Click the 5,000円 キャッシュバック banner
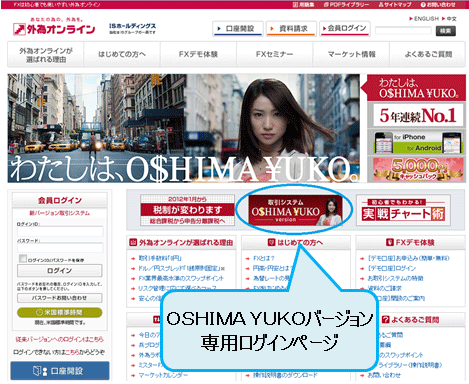Image resolution: width=469 pixels, height=384 pixels. click(418, 170)
